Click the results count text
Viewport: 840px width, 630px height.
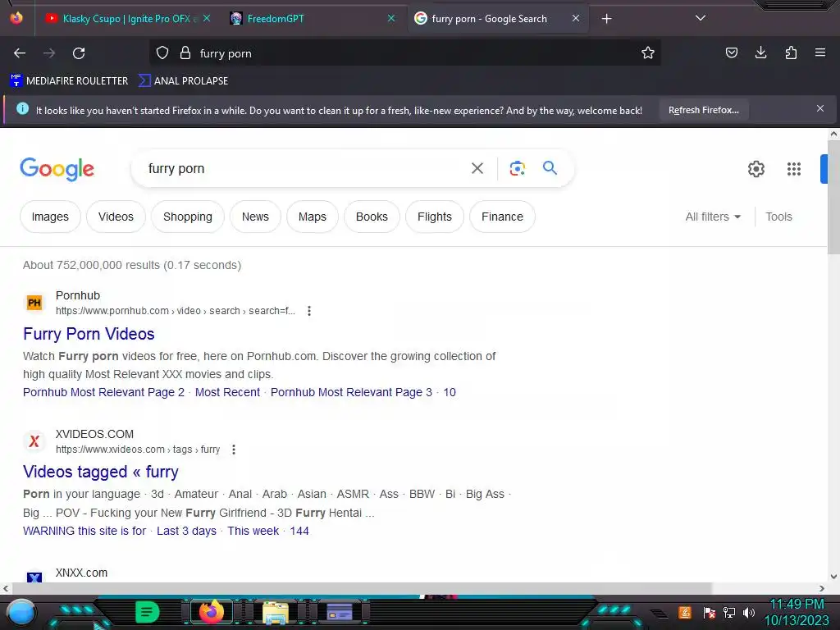[132, 265]
